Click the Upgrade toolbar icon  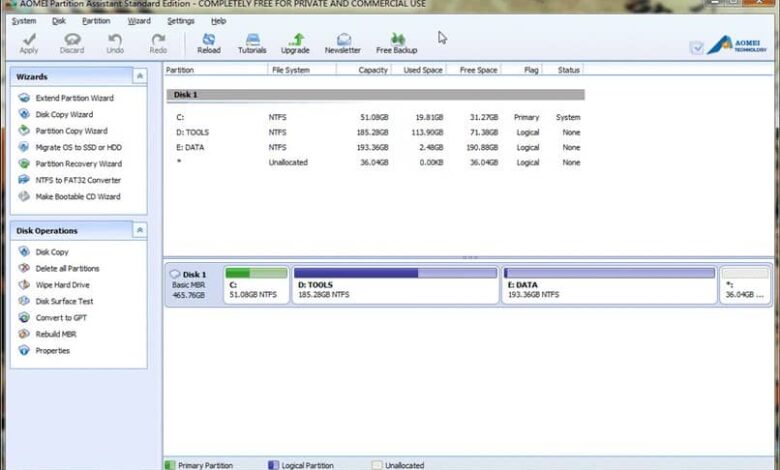click(x=296, y=39)
